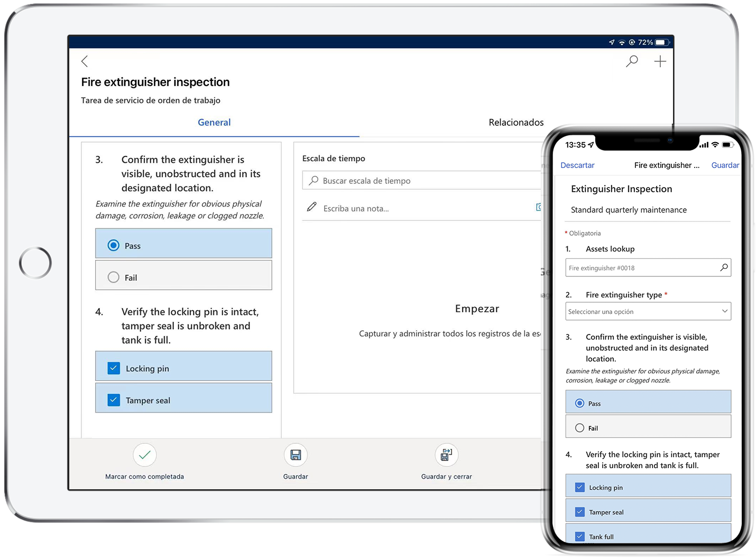Tap phone Wi-Fi status icon
This screenshot has width=756, height=559.
pos(715,144)
